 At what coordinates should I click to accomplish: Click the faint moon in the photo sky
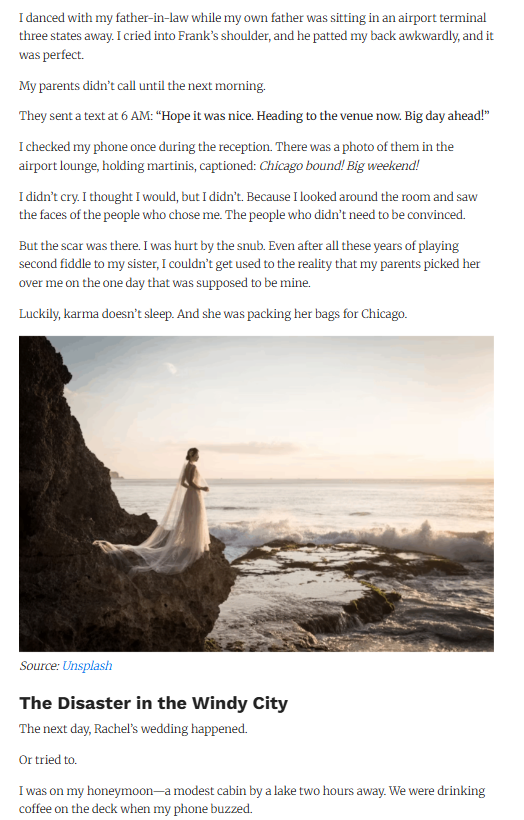click(170, 369)
